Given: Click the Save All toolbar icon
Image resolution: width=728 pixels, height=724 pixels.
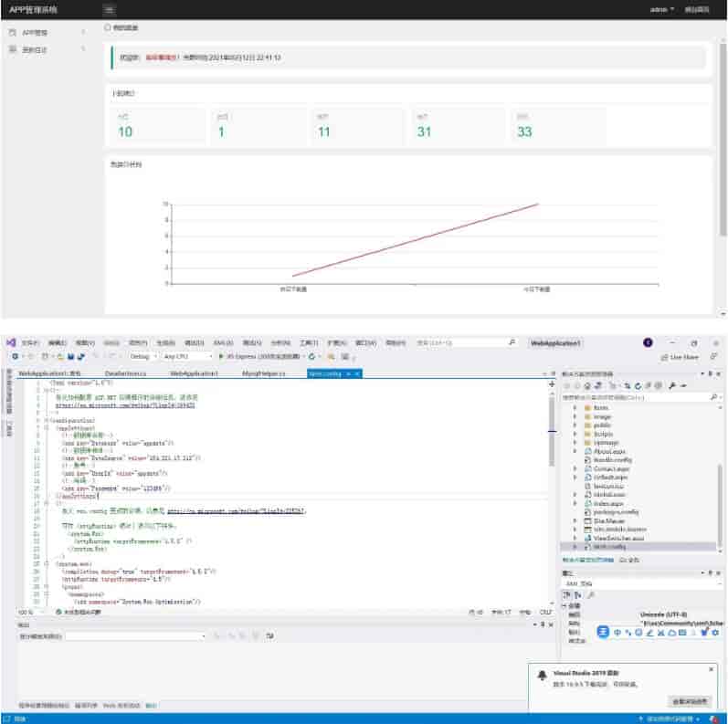Looking at the screenshot, I should coord(82,356).
